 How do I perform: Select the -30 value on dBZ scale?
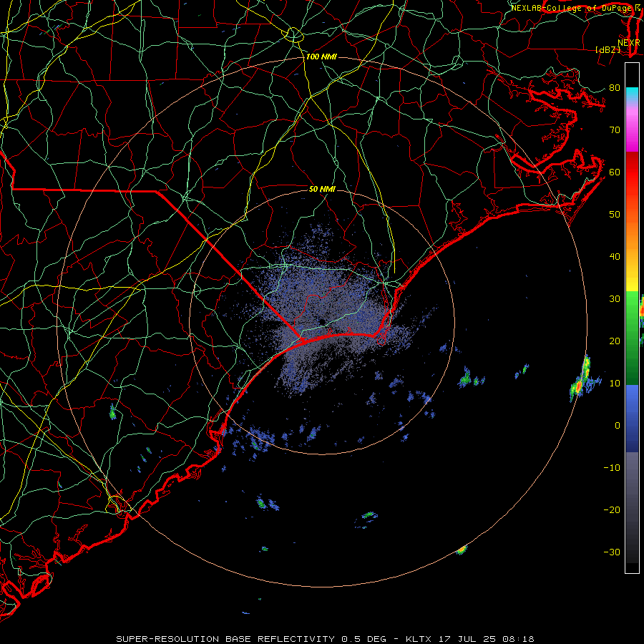[x=612, y=552]
